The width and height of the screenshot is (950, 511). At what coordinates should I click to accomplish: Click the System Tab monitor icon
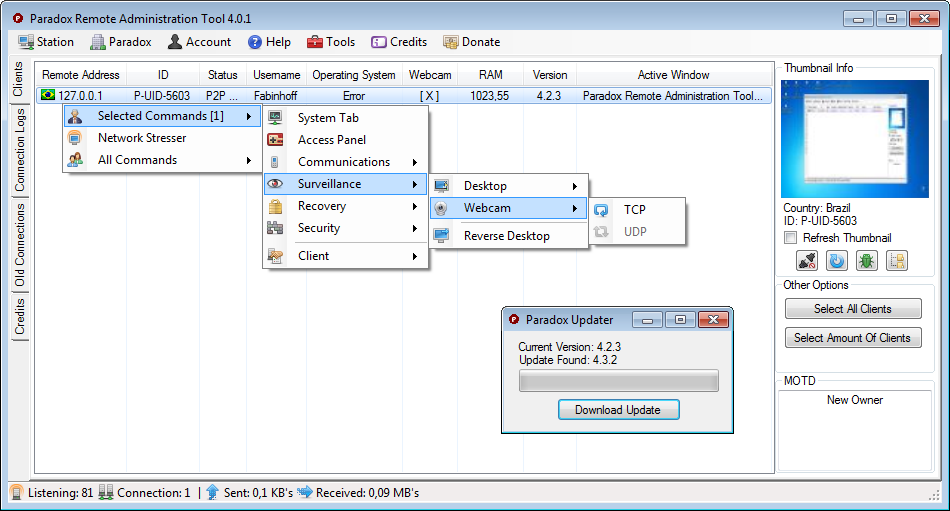click(275, 117)
